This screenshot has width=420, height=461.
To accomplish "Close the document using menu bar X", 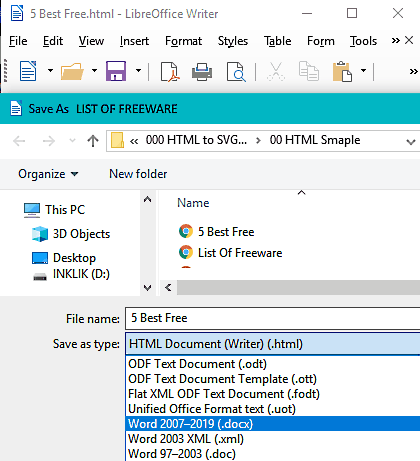I will pyautogui.click(x=409, y=40).
